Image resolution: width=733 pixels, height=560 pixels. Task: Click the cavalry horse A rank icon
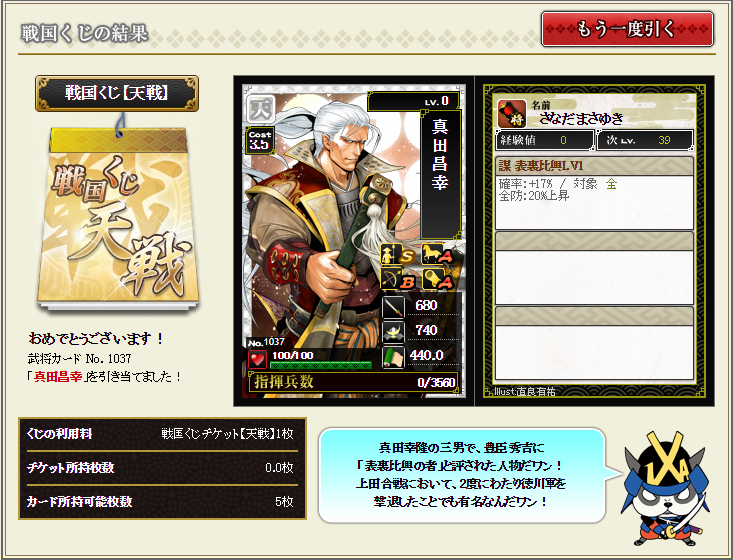(437, 254)
